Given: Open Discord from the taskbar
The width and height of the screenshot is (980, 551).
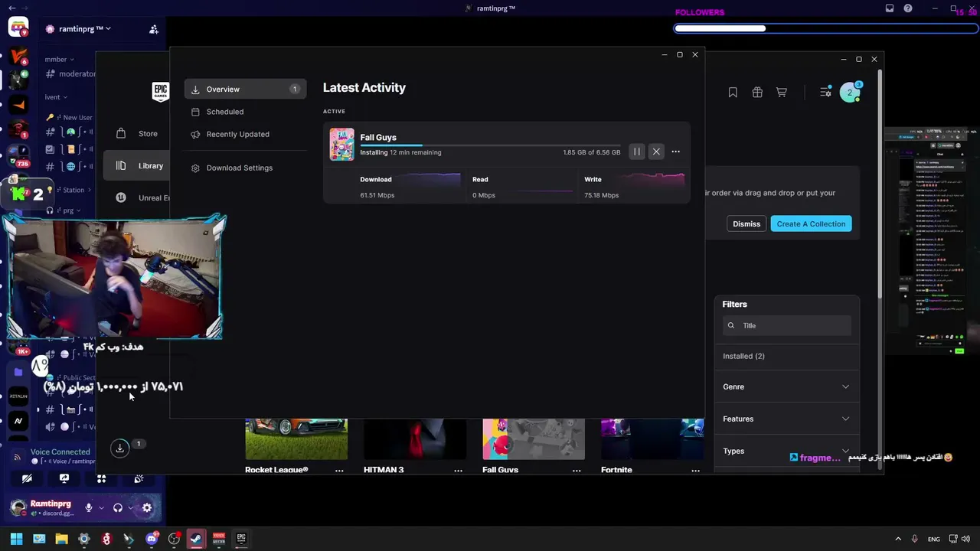Looking at the screenshot, I should [152, 539].
